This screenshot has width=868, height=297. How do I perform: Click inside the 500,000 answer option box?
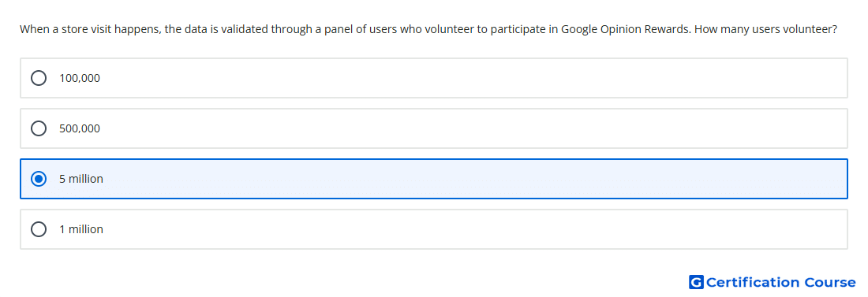click(434, 128)
